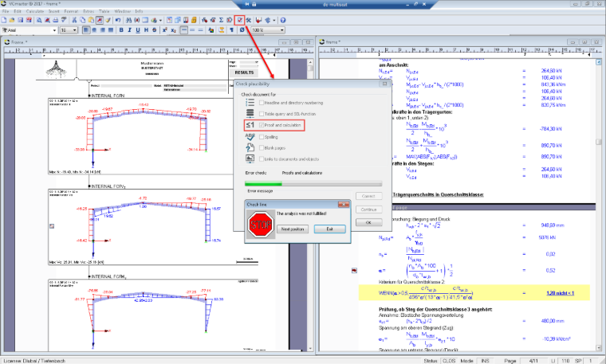
Task: Click the Cut scissors icon
Action: click(x=75, y=20)
